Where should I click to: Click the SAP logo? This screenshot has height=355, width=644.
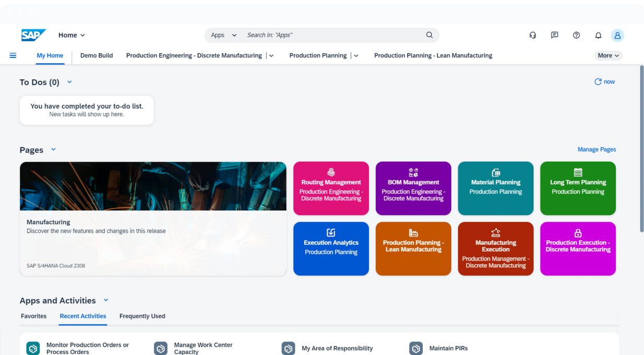click(33, 35)
